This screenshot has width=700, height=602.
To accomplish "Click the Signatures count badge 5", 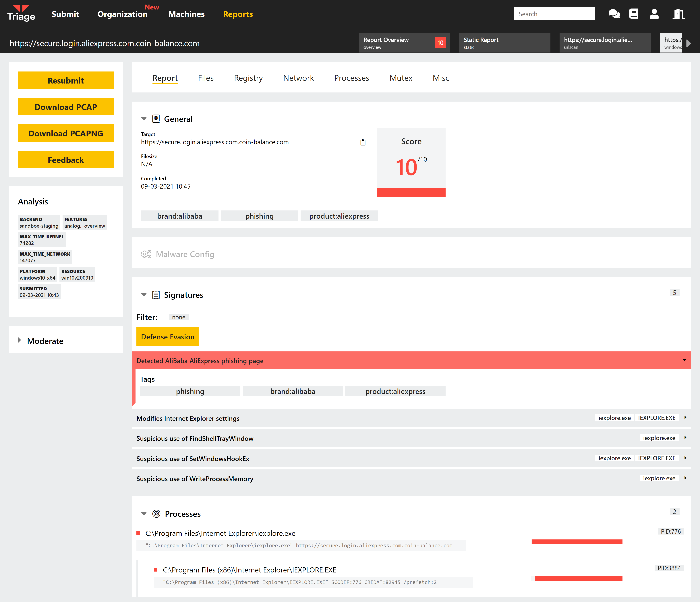I will point(674,293).
